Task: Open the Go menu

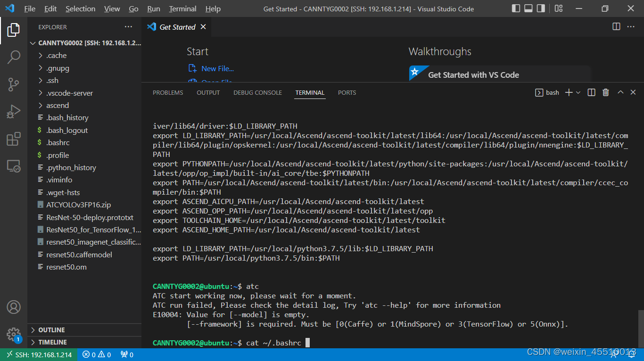Action: [133, 8]
